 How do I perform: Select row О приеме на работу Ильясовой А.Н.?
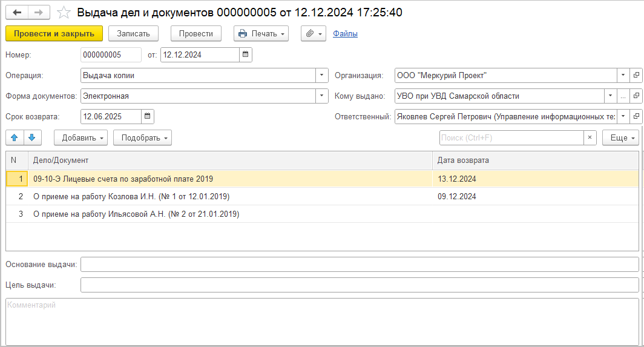[x=323, y=214]
